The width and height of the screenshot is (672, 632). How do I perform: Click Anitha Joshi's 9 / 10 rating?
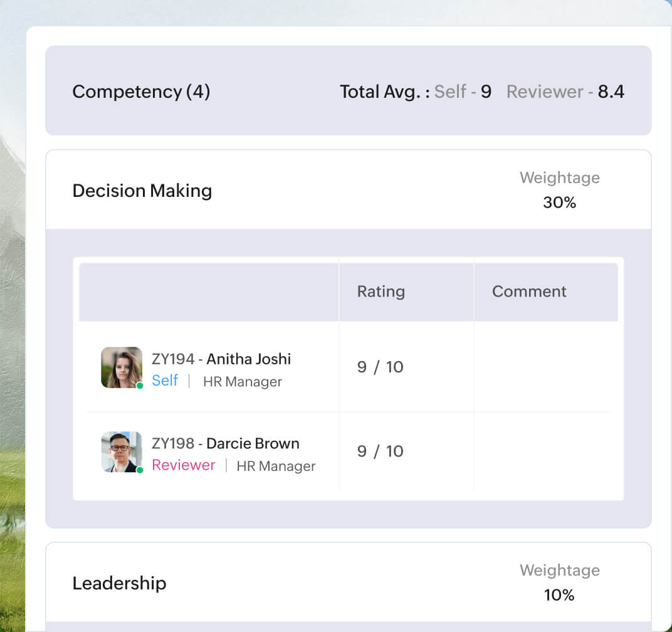(380, 367)
